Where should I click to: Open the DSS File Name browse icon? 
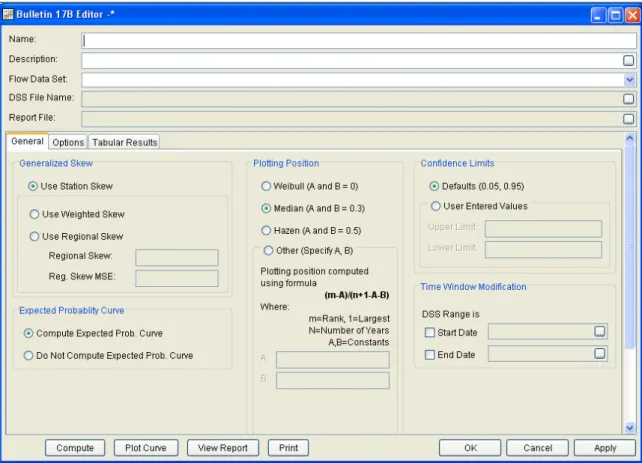point(628,99)
